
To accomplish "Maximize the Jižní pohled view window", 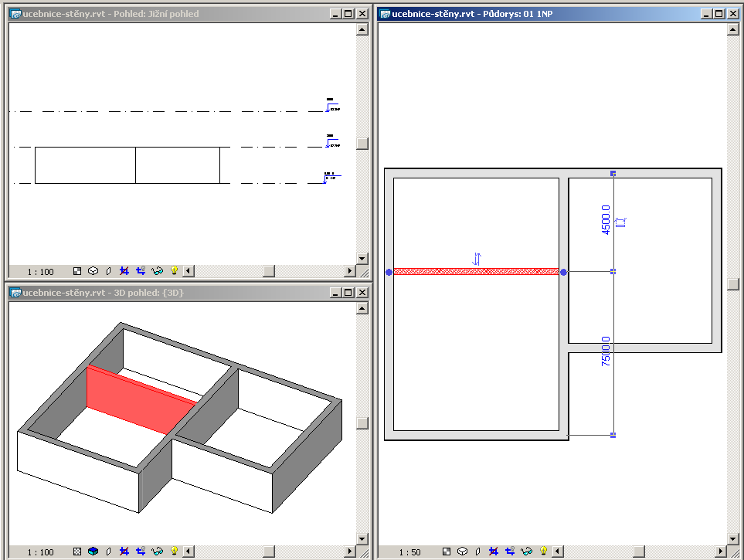I will [348, 14].
